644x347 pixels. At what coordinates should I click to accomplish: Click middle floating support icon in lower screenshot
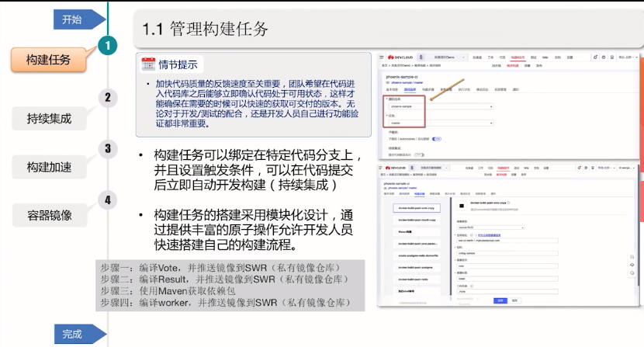[632, 265]
